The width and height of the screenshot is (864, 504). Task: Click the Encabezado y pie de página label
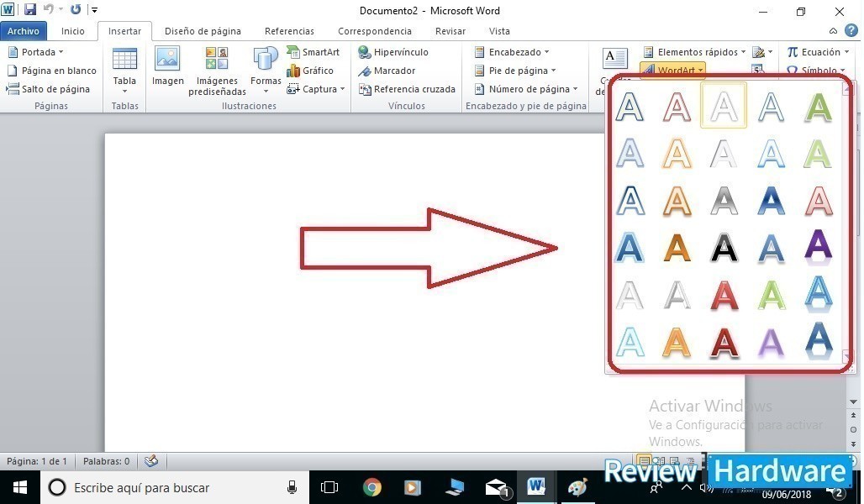pyautogui.click(x=525, y=106)
